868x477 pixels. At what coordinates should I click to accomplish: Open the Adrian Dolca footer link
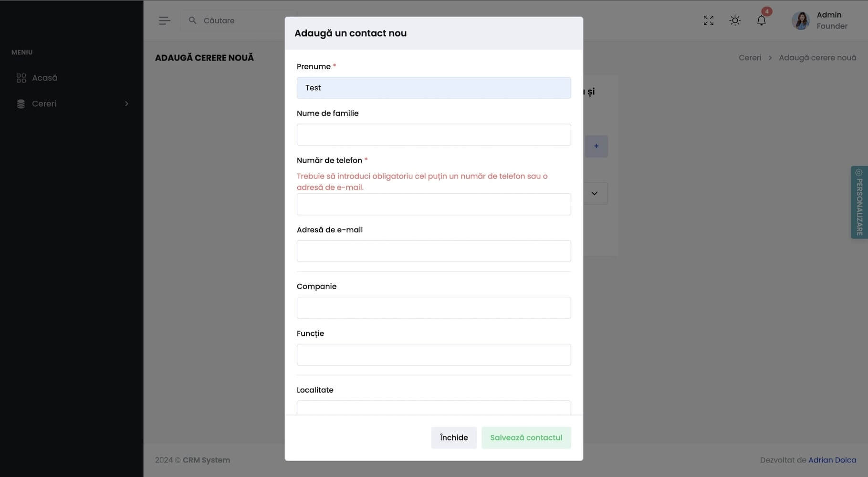[x=832, y=460]
